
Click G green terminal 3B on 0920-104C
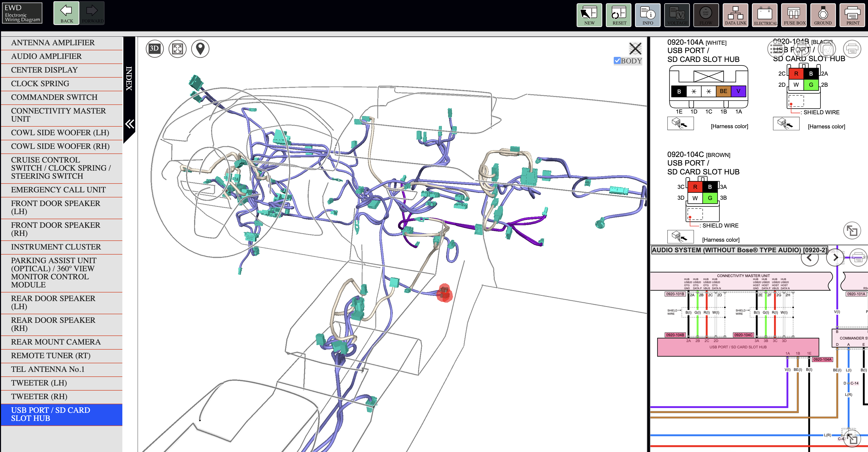[x=710, y=198]
